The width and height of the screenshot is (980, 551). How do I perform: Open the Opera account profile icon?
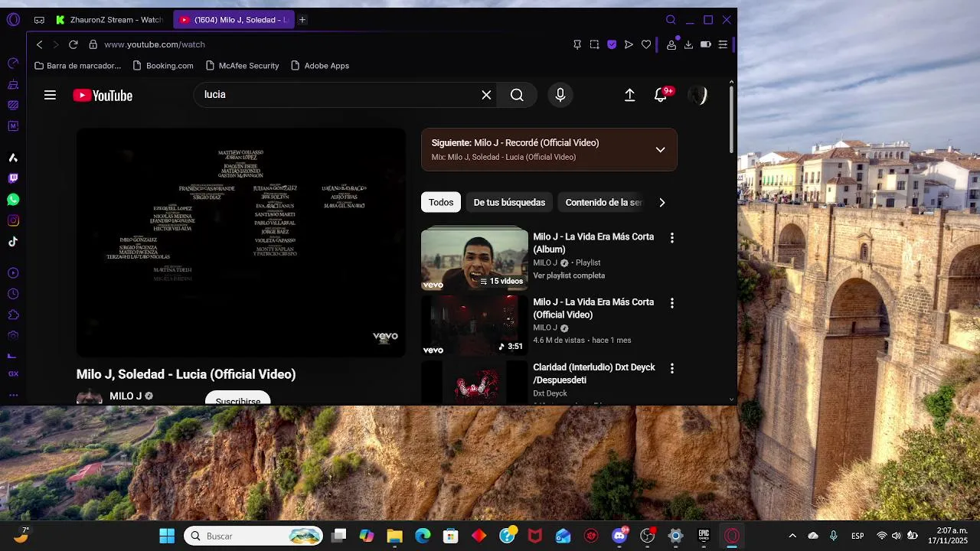click(671, 44)
